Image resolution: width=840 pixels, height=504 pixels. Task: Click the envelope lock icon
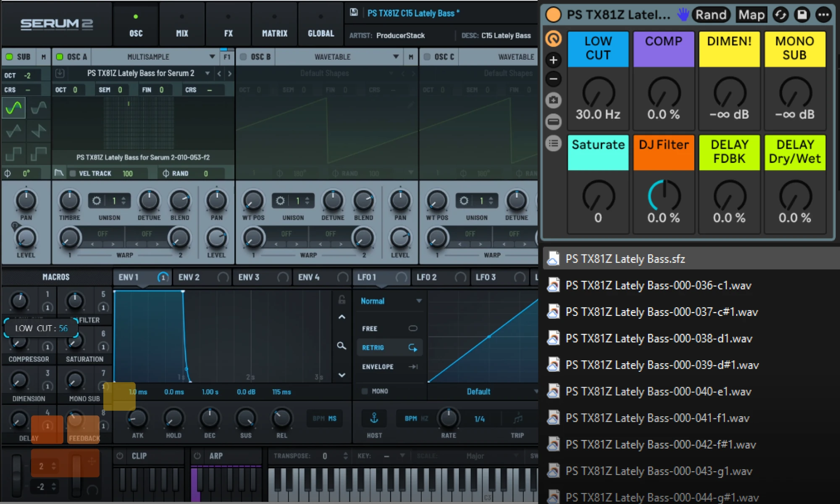coord(341,299)
